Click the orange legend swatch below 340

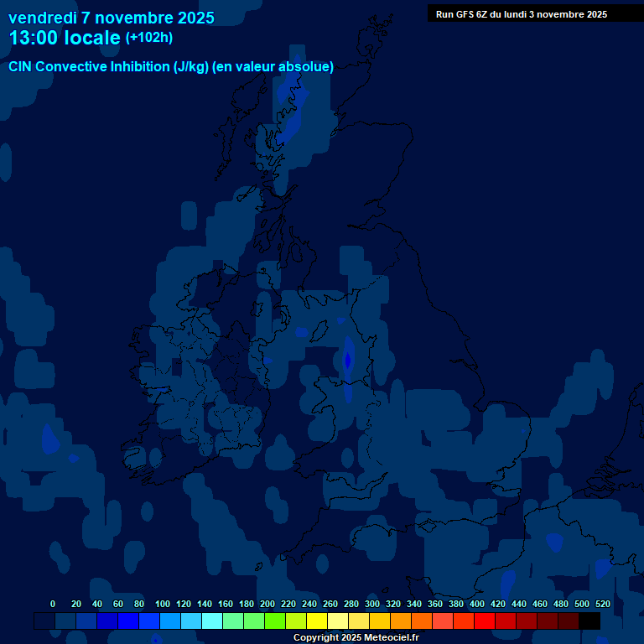422,621
